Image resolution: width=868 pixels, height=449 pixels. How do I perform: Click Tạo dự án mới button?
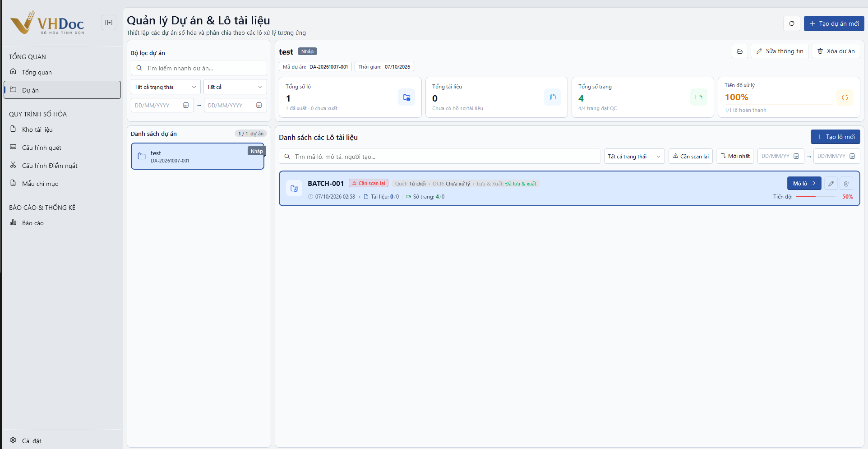[834, 23]
